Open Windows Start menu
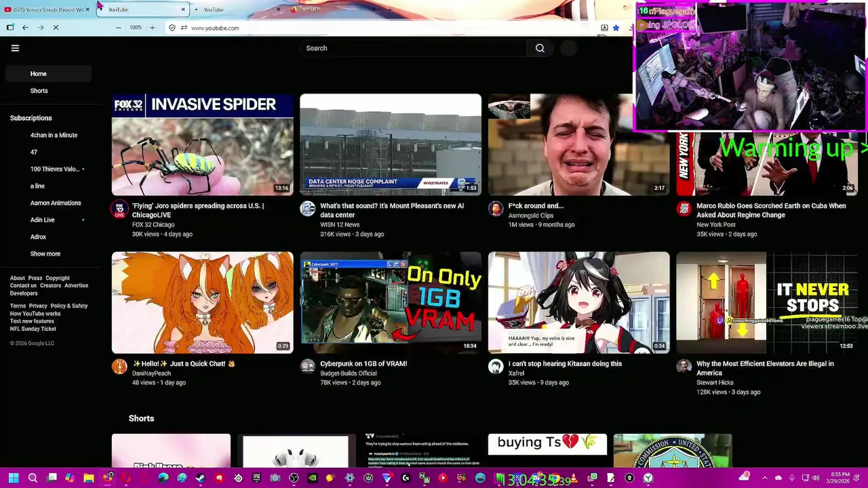The image size is (868, 488). [x=14, y=479]
